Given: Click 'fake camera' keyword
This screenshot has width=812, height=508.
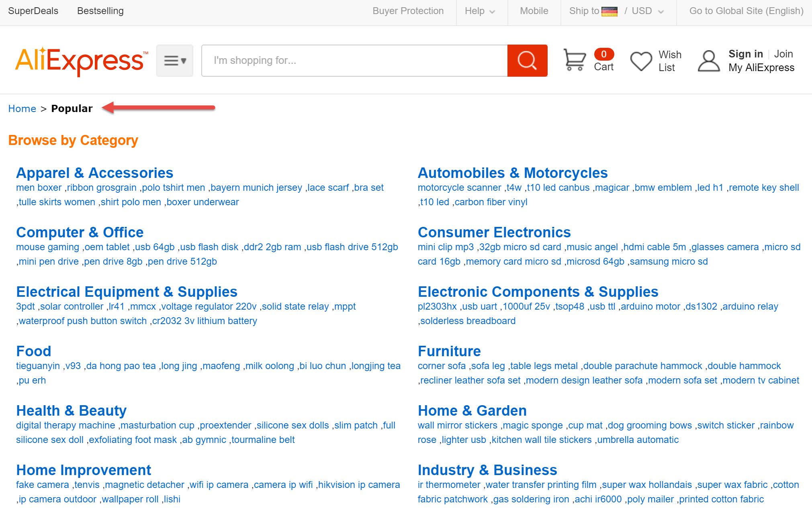Looking at the screenshot, I should [43, 485].
